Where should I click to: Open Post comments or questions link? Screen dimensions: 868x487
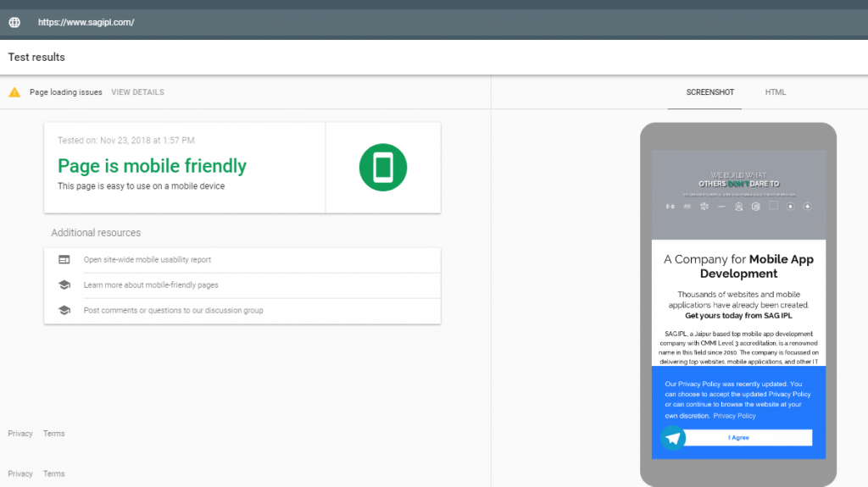[173, 311]
